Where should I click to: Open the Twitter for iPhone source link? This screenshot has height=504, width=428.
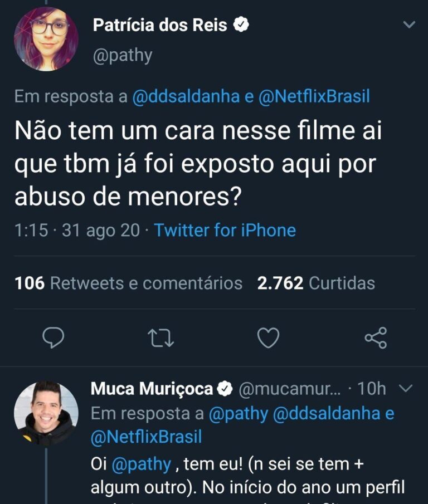click(x=225, y=231)
